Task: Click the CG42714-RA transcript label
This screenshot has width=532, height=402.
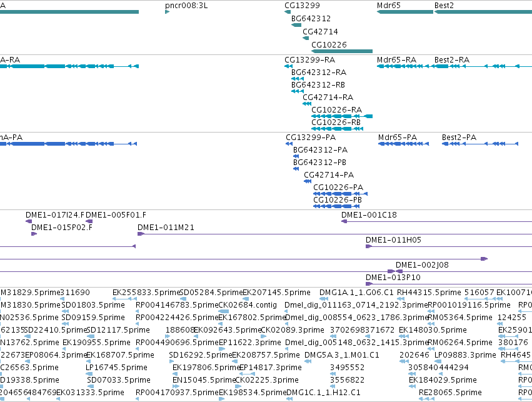Action: (x=328, y=98)
